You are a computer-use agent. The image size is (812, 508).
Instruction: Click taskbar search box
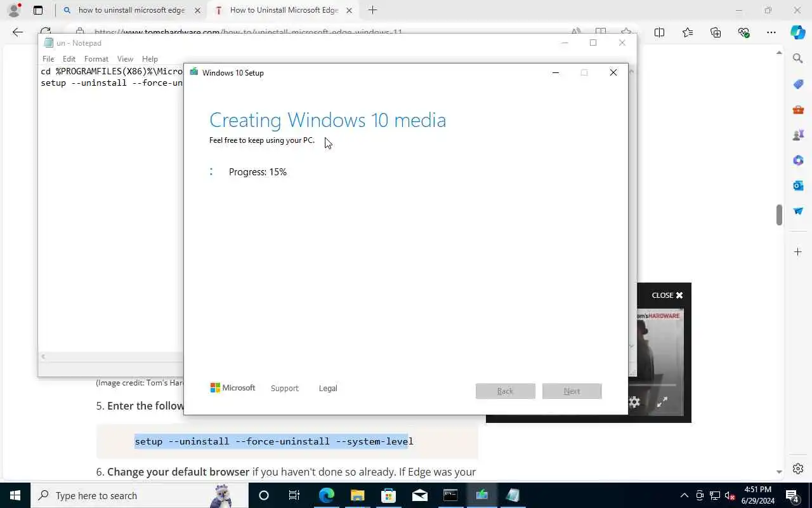click(140, 495)
